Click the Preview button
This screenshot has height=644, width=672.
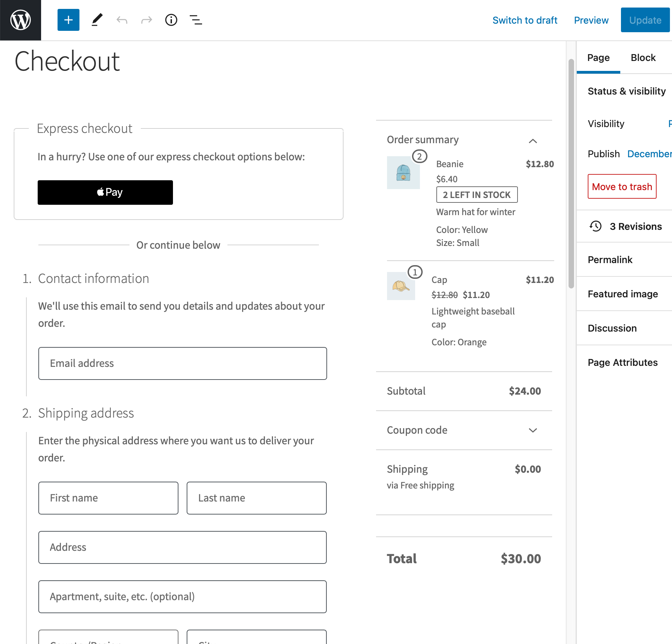point(591,20)
